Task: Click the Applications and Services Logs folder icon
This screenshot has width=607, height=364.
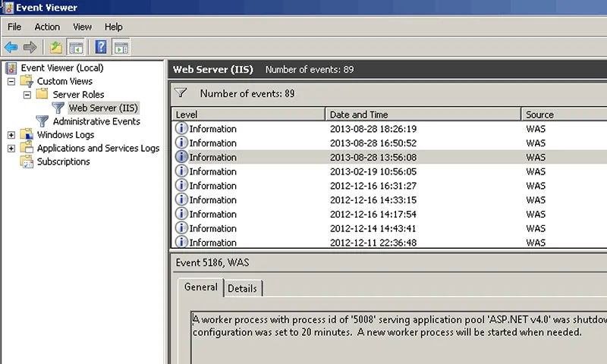Action: pos(27,147)
